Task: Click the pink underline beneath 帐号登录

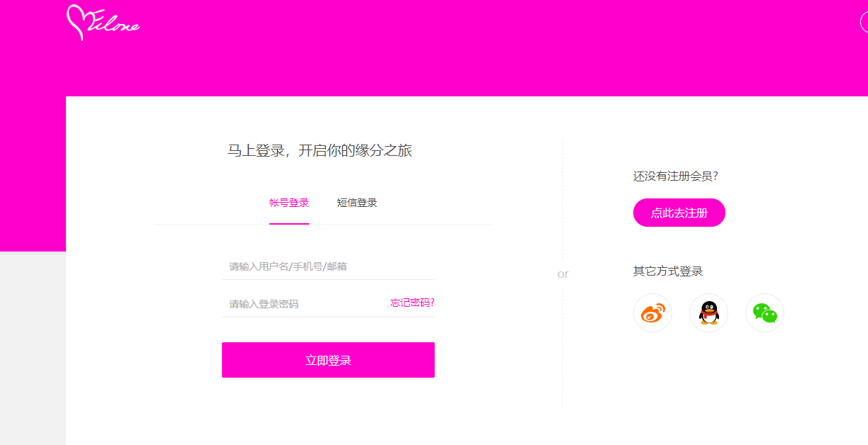Action: pos(289,223)
